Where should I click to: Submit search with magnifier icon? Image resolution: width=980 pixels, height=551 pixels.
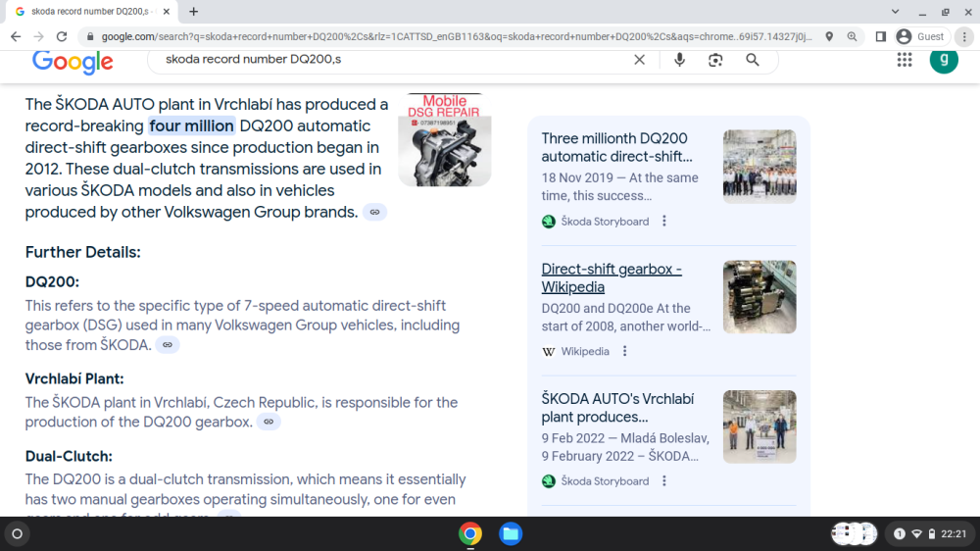click(753, 60)
